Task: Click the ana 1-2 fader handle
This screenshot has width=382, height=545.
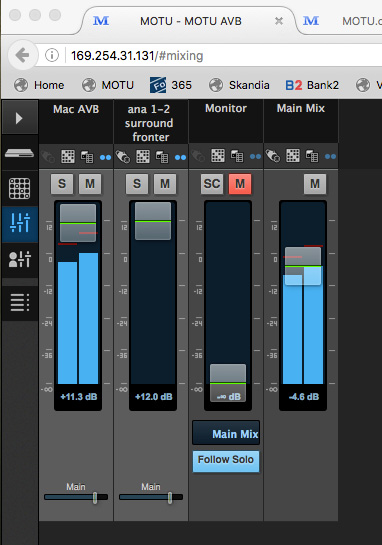Action: 153,221
